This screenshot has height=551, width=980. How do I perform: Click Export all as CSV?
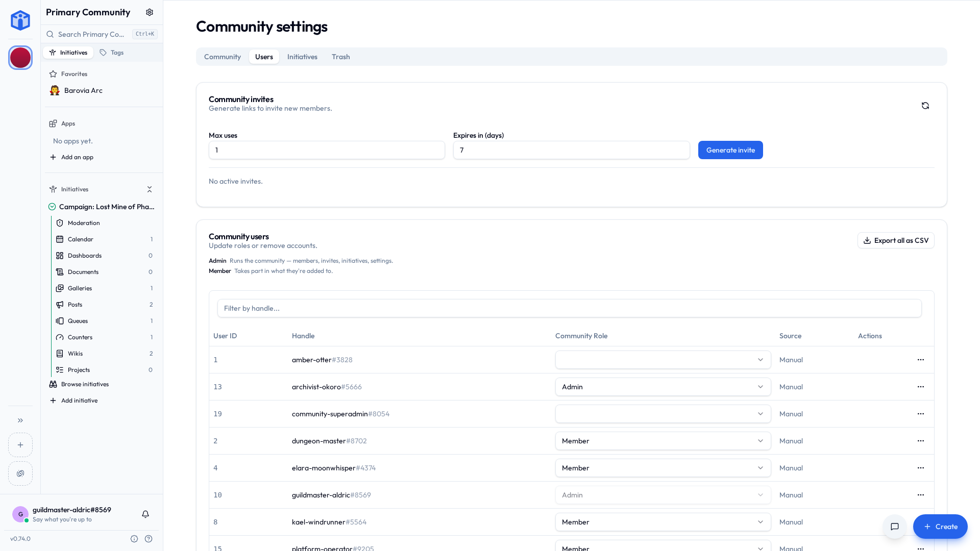(896, 240)
